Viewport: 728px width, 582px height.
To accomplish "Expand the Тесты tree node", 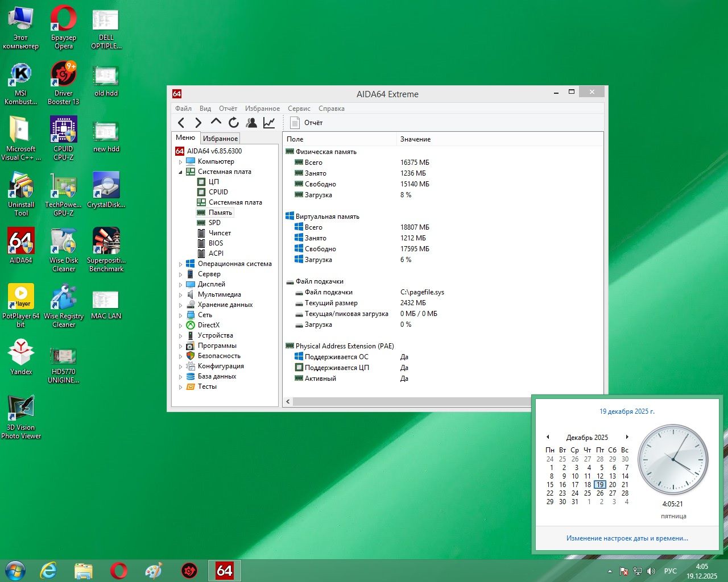I will [181, 387].
